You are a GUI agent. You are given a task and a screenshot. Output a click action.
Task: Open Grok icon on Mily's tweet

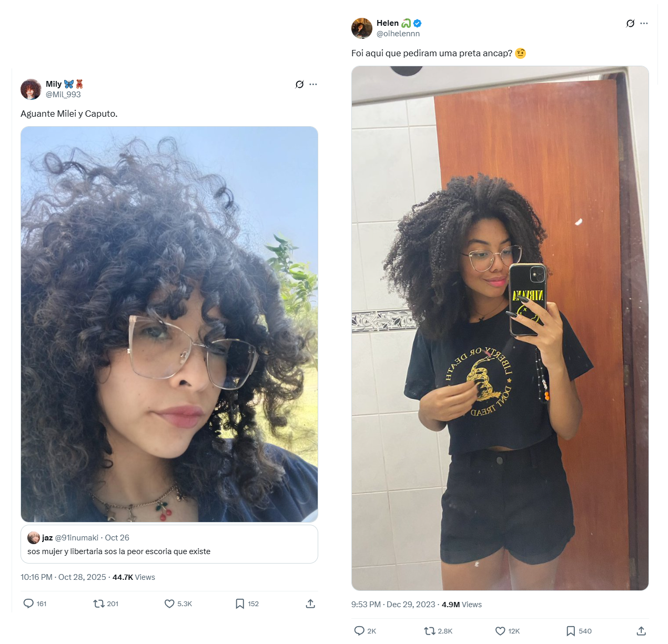pyautogui.click(x=299, y=84)
